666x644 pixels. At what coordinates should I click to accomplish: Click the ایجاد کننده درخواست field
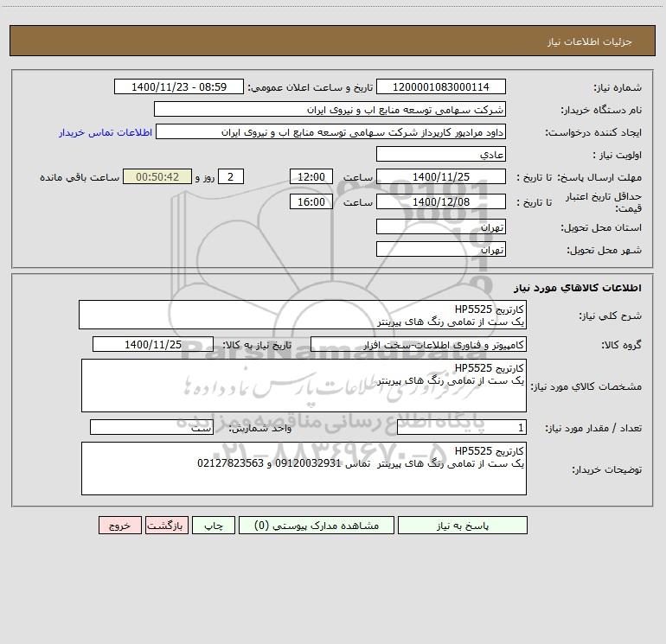tap(331, 131)
